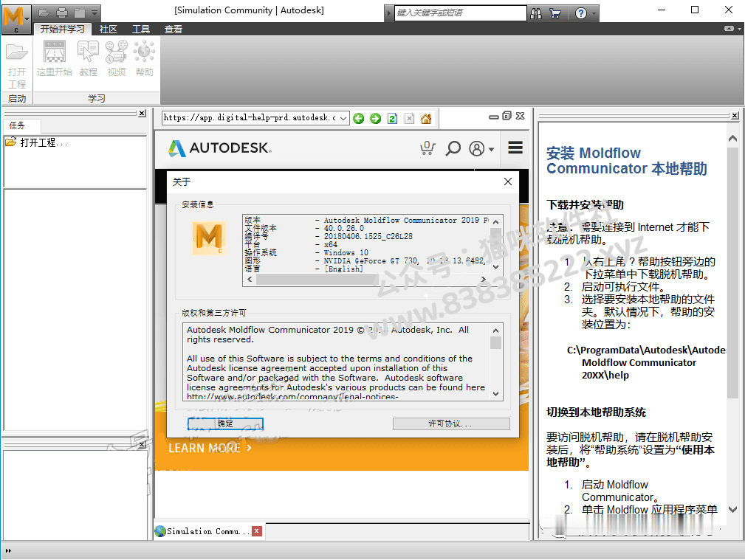Open the 工具 ribbon tab
This screenshot has width=745, height=560.
tap(140, 30)
